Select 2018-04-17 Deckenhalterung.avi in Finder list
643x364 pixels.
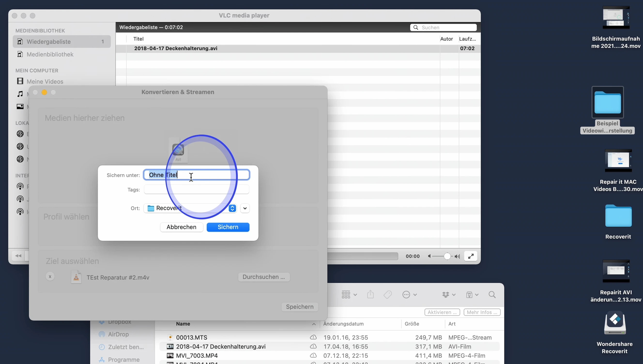click(x=221, y=347)
